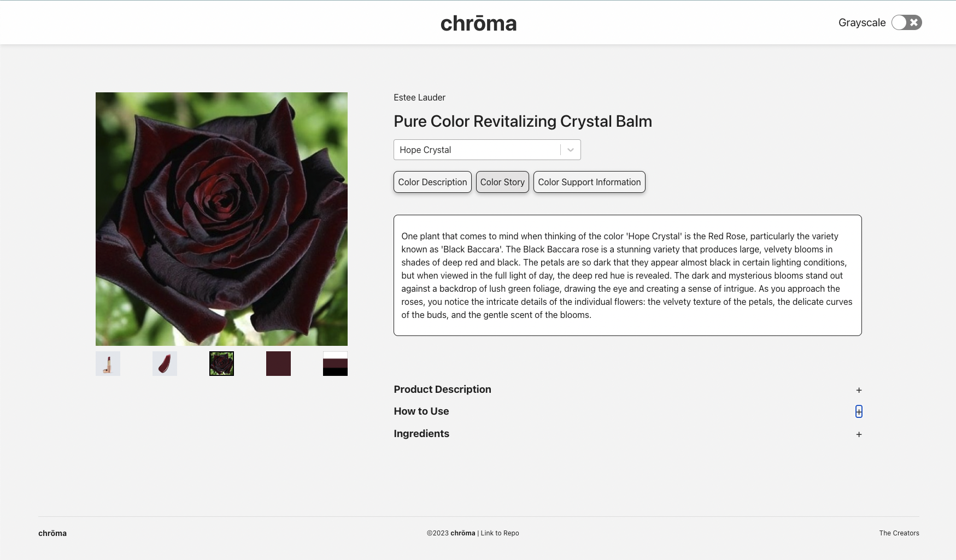Select the lipstick smear swatch thumbnail
Image resolution: width=956 pixels, height=560 pixels.
[164, 363]
